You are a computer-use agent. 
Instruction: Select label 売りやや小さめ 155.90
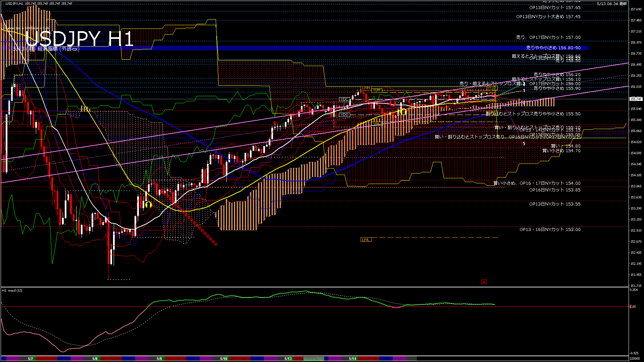point(557,88)
